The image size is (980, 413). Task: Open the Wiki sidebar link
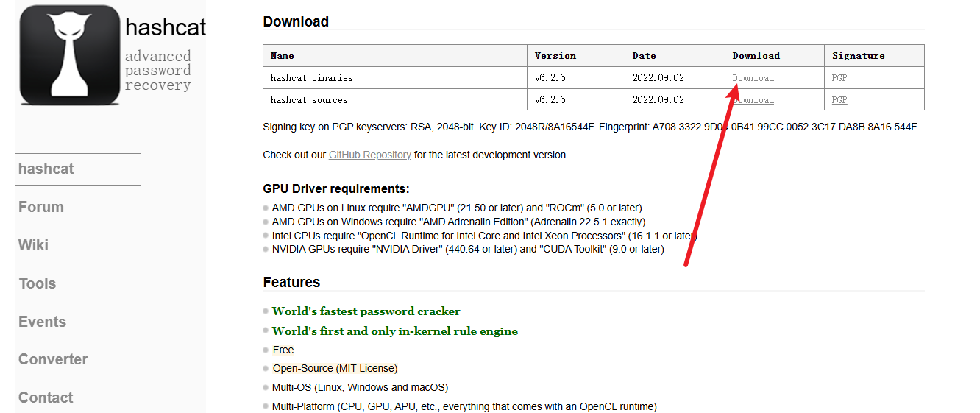33,245
